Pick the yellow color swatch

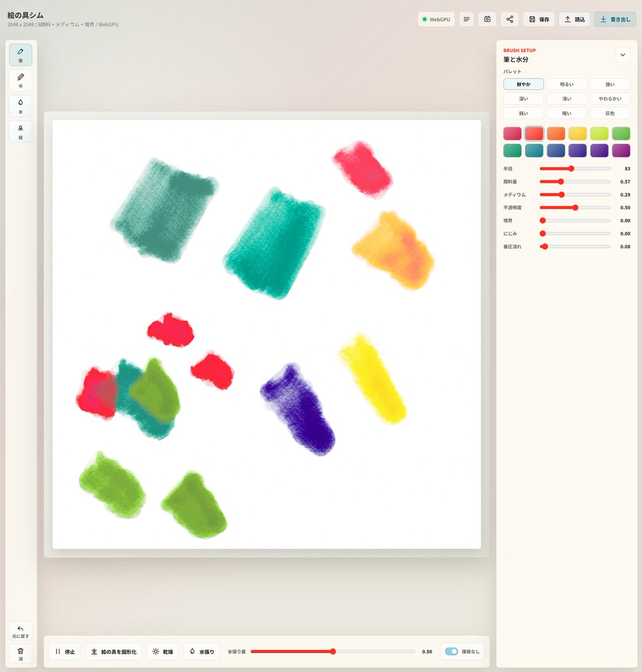pyautogui.click(x=578, y=133)
